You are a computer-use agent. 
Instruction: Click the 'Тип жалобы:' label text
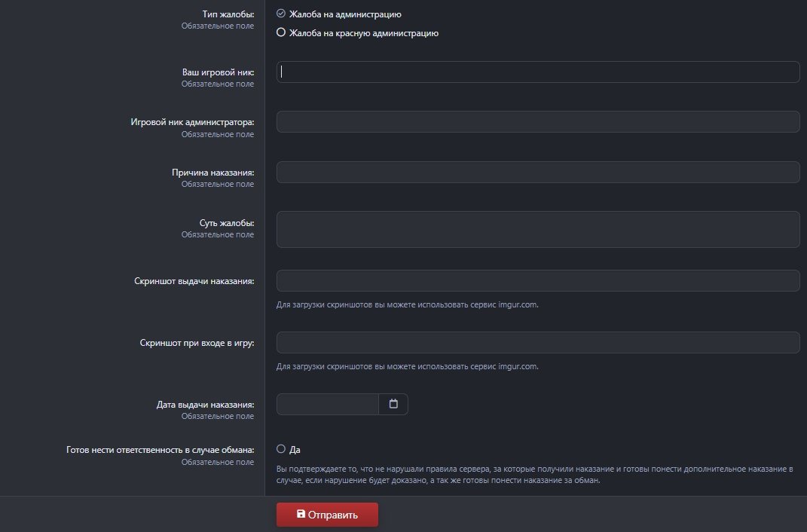pyautogui.click(x=228, y=14)
